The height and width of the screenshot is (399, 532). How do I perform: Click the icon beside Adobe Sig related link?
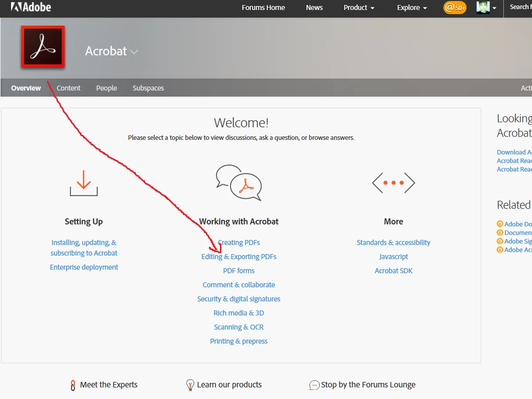tap(500, 241)
